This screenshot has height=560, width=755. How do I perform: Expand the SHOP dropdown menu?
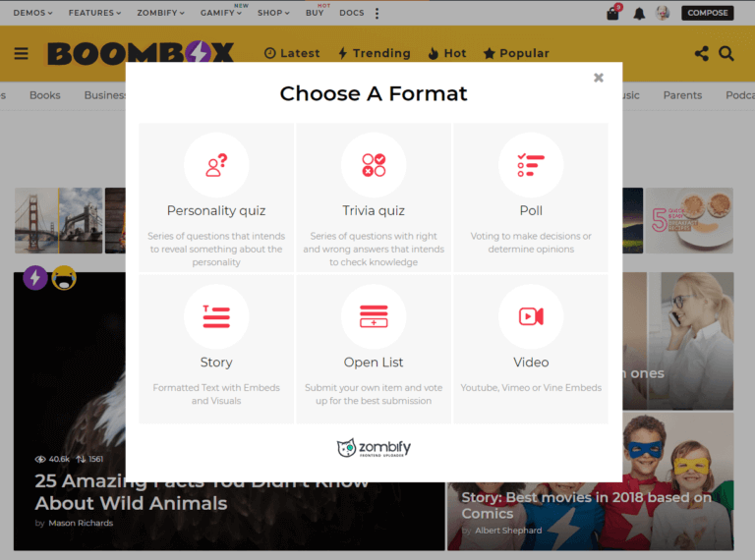tap(273, 13)
